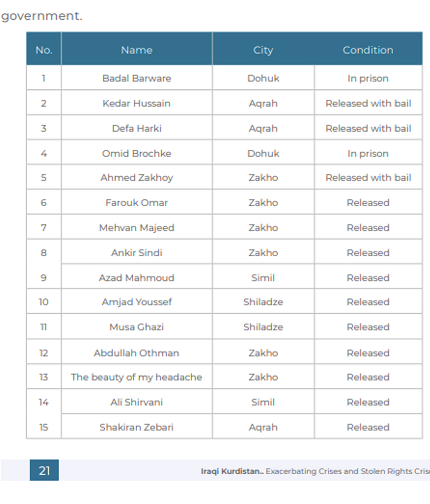The height and width of the screenshot is (504, 430).
Task: Click page number 21 in footer
Action: (44, 471)
